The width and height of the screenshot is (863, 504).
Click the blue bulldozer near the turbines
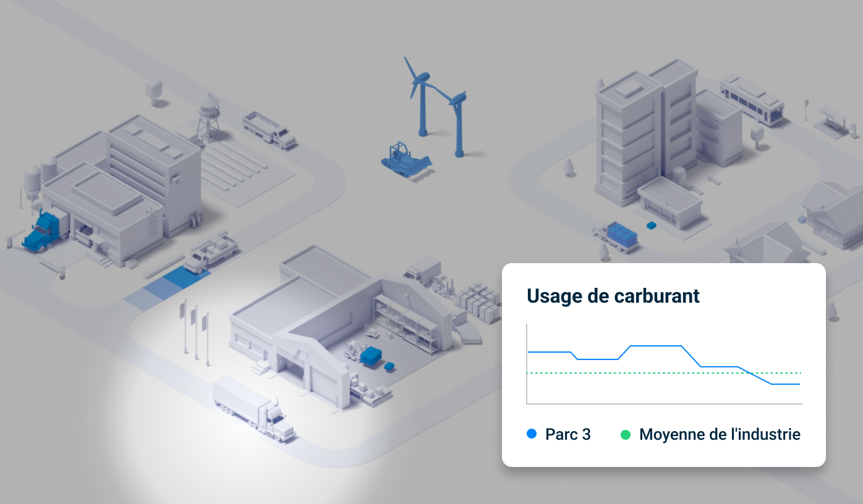tap(405, 157)
